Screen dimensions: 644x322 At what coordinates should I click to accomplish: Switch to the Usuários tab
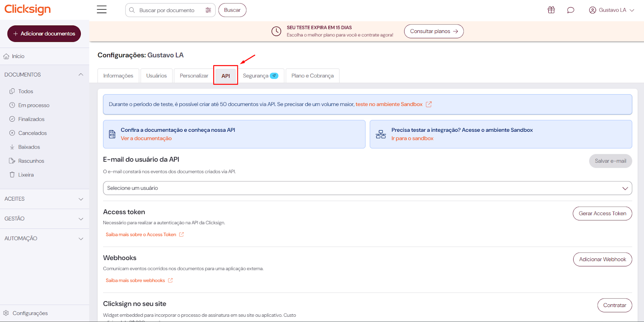click(157, 76)
